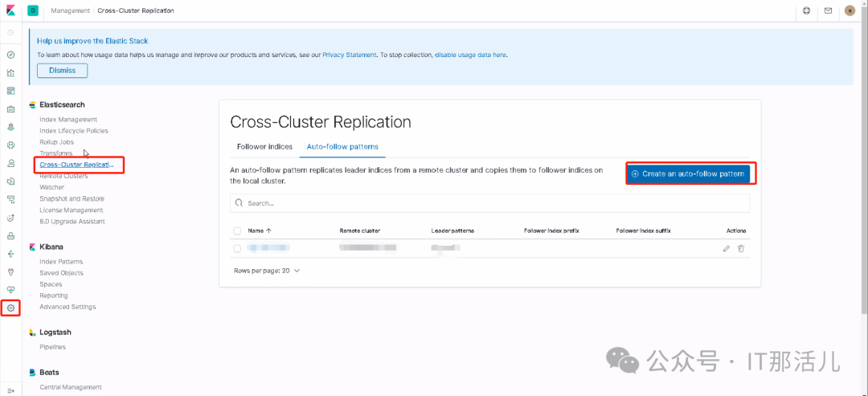Viewport: 868px width, 396px height.
Task: Click Create an auto-follow pattern button
Action: tap(688, 174)
